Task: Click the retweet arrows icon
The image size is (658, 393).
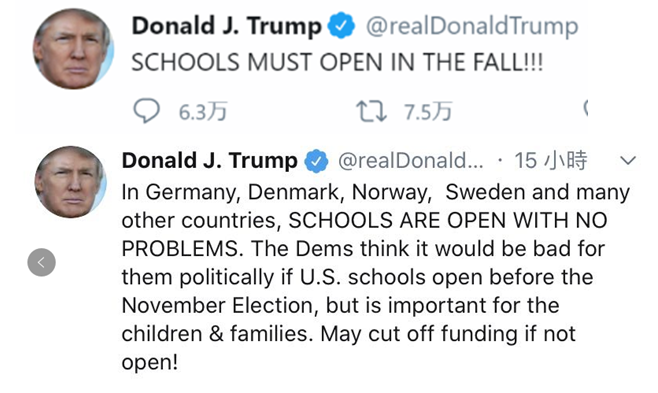Action: point(371,112)
